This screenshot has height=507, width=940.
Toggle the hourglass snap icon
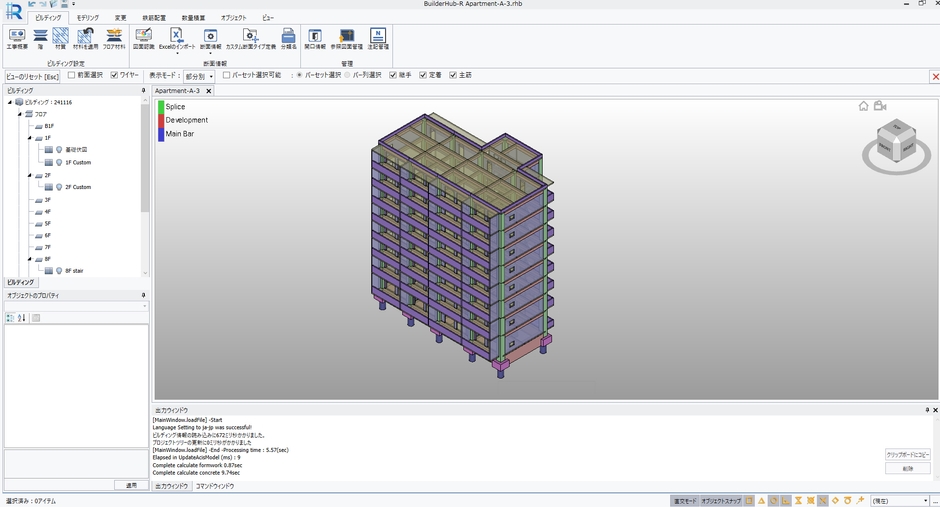(x=799, y=500)
